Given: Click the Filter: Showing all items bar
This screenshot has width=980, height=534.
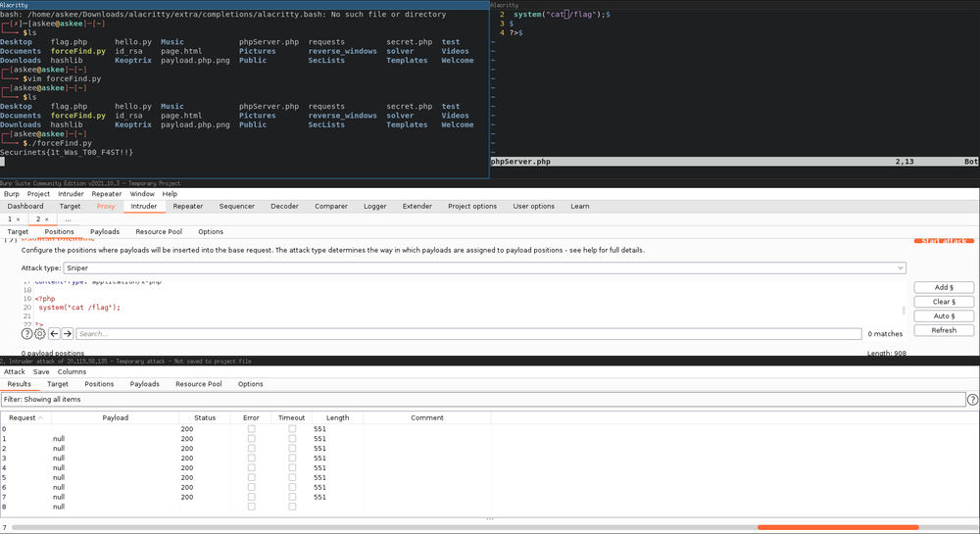Looking at the screenshot, I should [x=483, y=399].
